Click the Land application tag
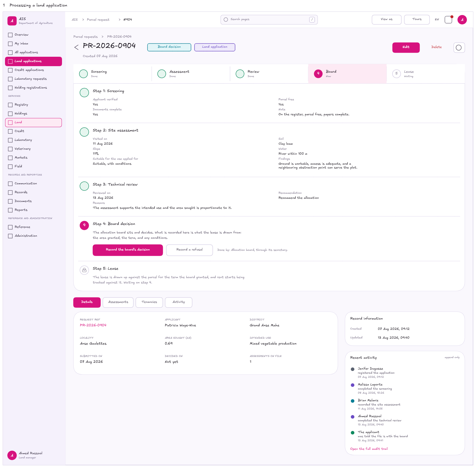 (x=215, y=47)
